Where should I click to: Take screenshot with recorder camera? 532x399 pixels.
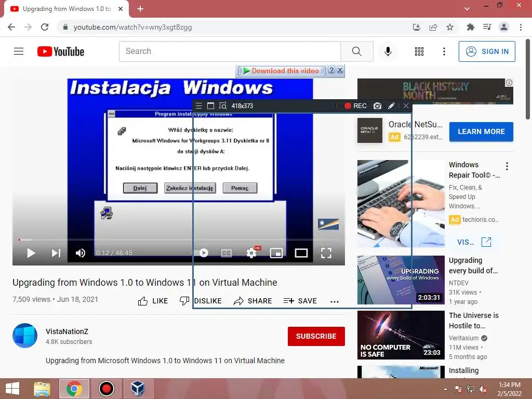coord(377,106)
